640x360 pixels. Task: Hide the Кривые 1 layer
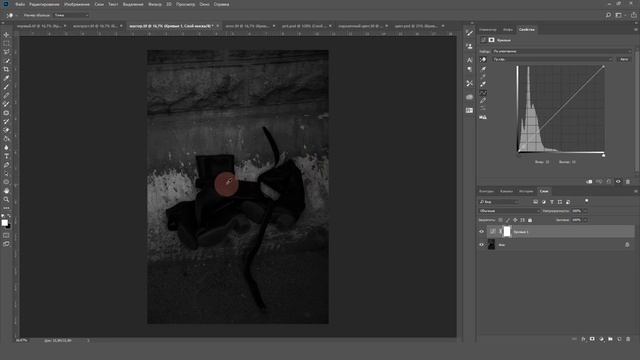point(481,232)
